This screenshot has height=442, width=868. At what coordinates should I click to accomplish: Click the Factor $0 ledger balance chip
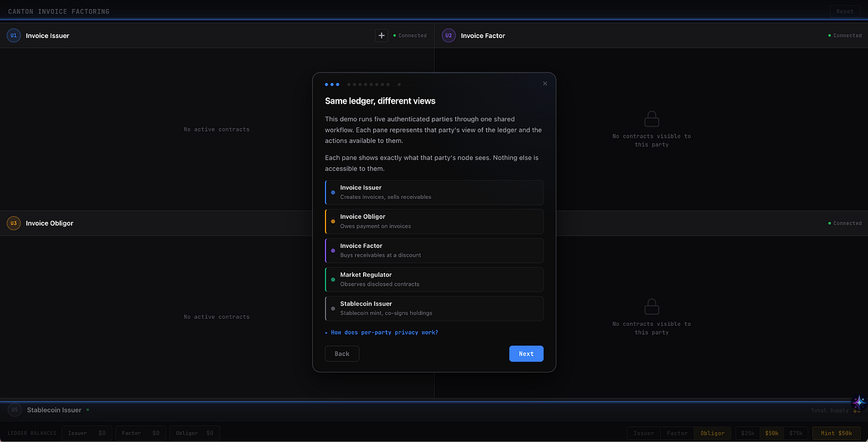click(x=141, y=433)
